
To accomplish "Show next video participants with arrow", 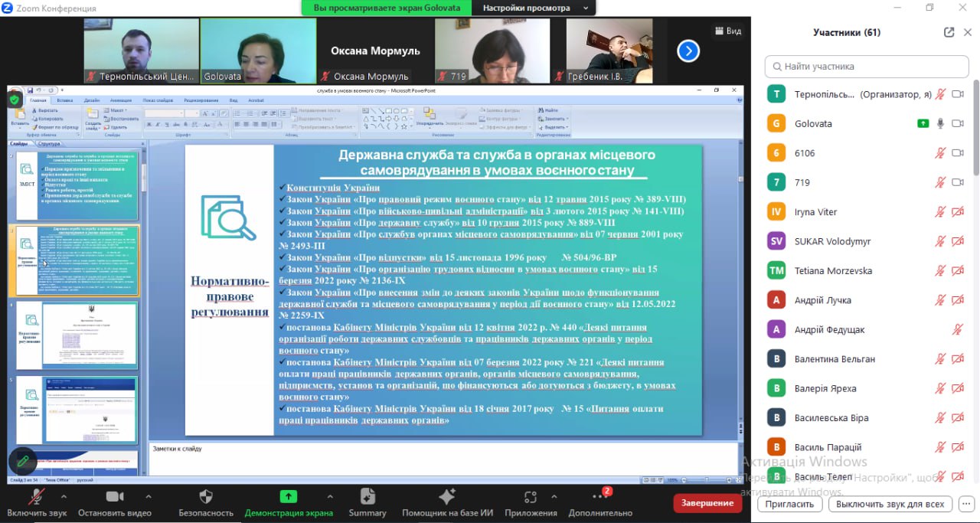I will 688,51.
